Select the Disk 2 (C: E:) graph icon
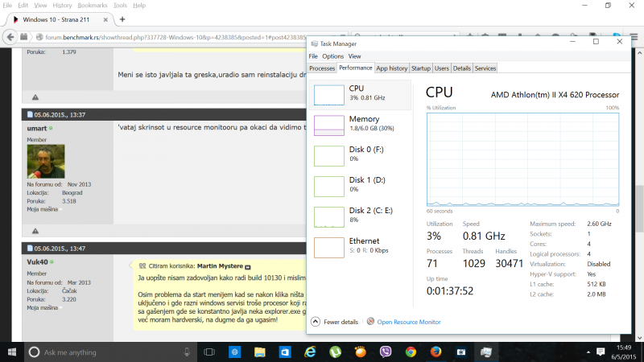 point(329,217)
